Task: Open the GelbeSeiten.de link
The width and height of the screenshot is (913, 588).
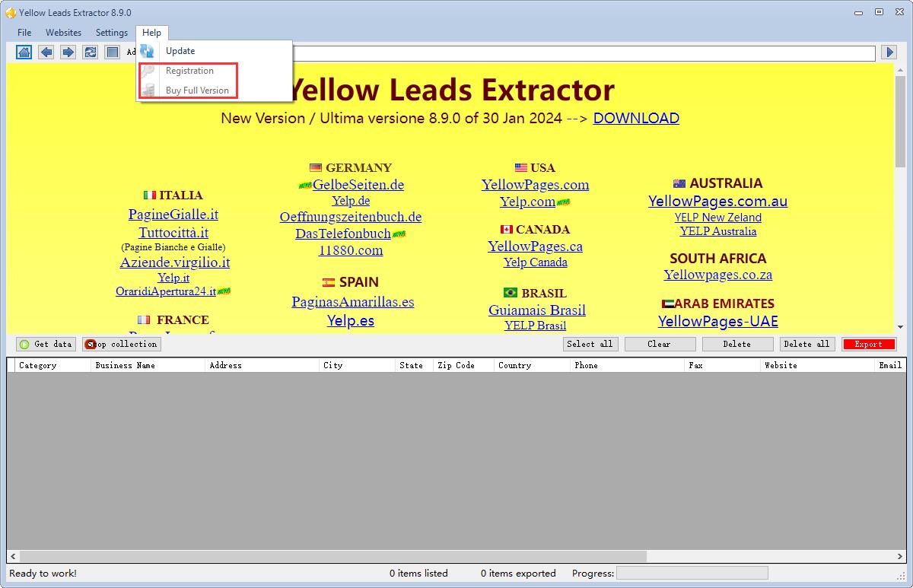Action: [358, 185]
